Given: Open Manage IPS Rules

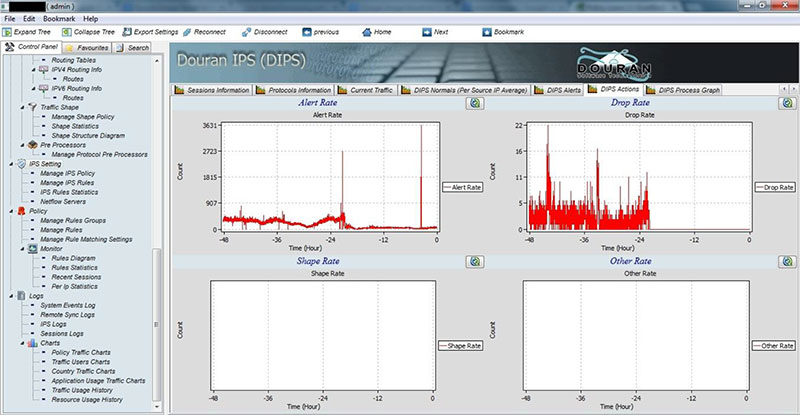Looking at the screenshot, I should 67,183.
